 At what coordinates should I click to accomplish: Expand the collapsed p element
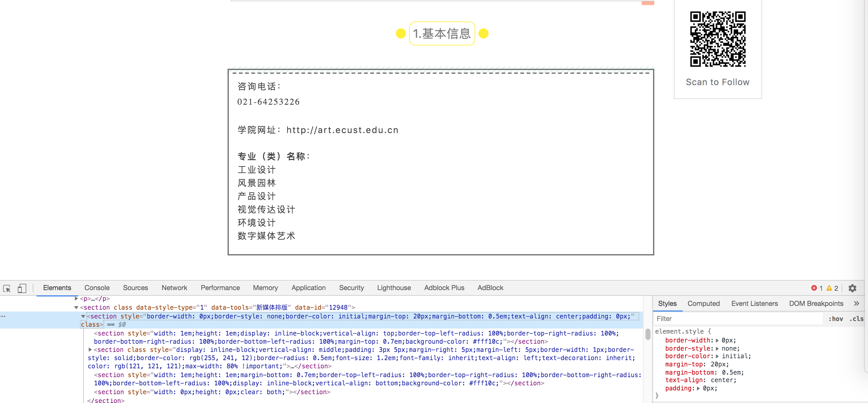[x=77, y=298]
